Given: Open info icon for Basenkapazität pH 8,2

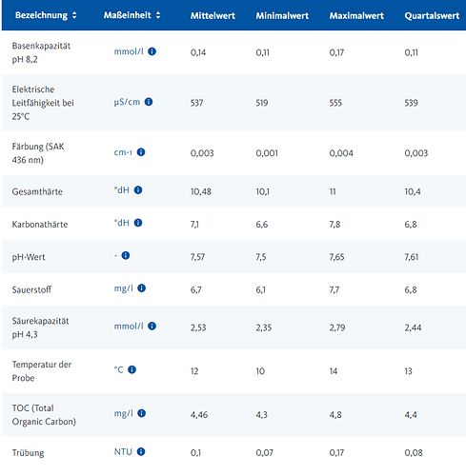Looking at the screenshot, I should pyautogui.click(x=152, y=51).
